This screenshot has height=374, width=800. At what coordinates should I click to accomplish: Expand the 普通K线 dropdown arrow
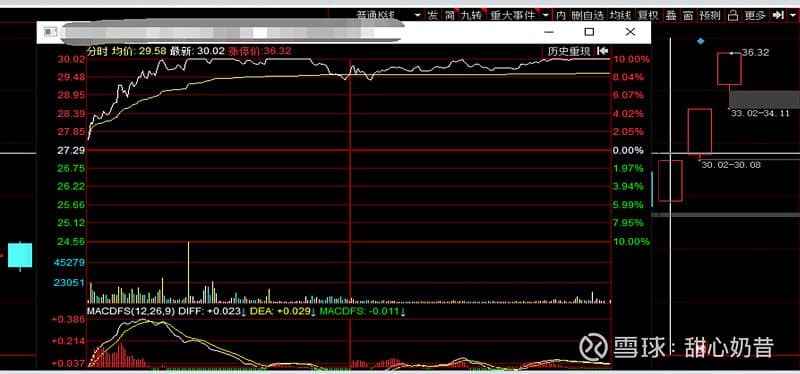(x=418, y=15)
